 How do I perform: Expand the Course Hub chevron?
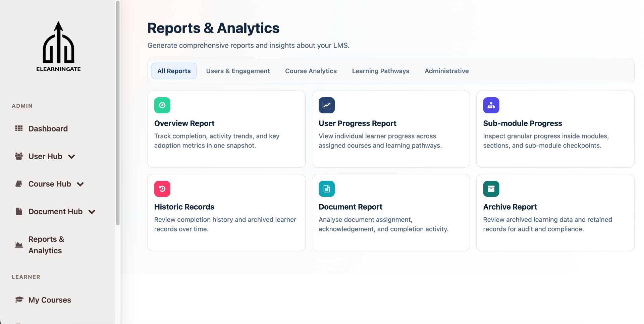[80, 184]
